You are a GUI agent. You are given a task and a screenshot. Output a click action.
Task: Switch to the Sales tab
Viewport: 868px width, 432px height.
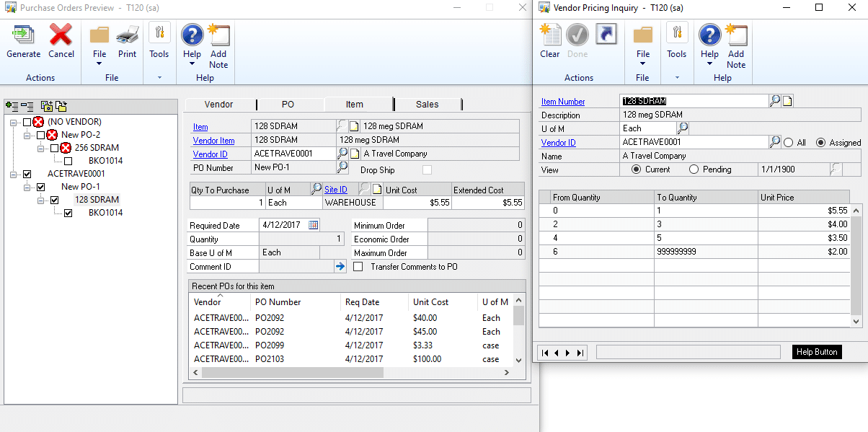[x=428, y=104]
